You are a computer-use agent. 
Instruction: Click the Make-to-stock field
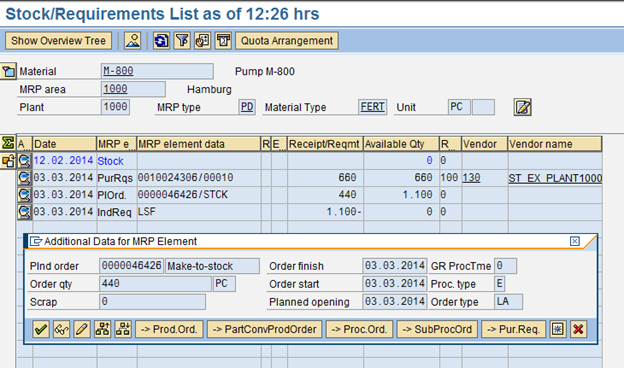(x=212, y=266)
